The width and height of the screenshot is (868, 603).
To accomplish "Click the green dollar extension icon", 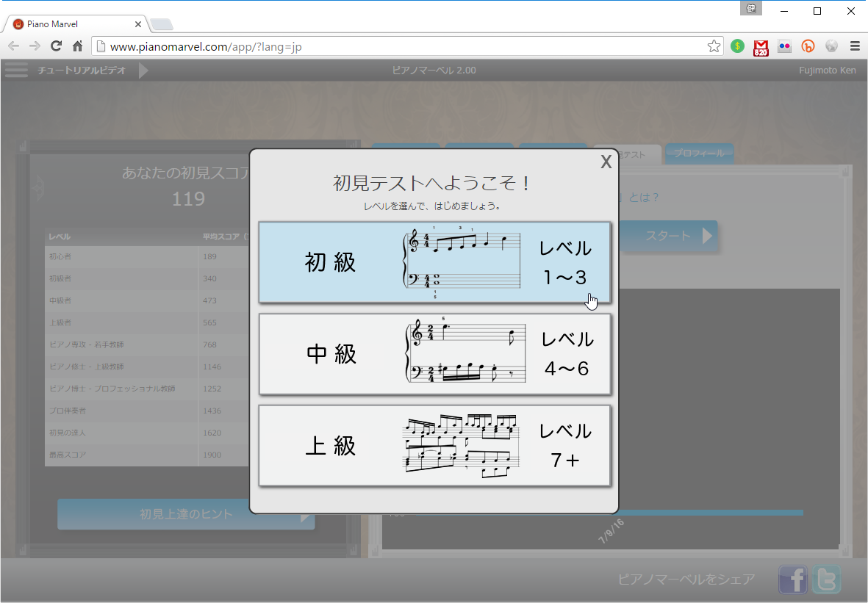I will click(737, 46).
